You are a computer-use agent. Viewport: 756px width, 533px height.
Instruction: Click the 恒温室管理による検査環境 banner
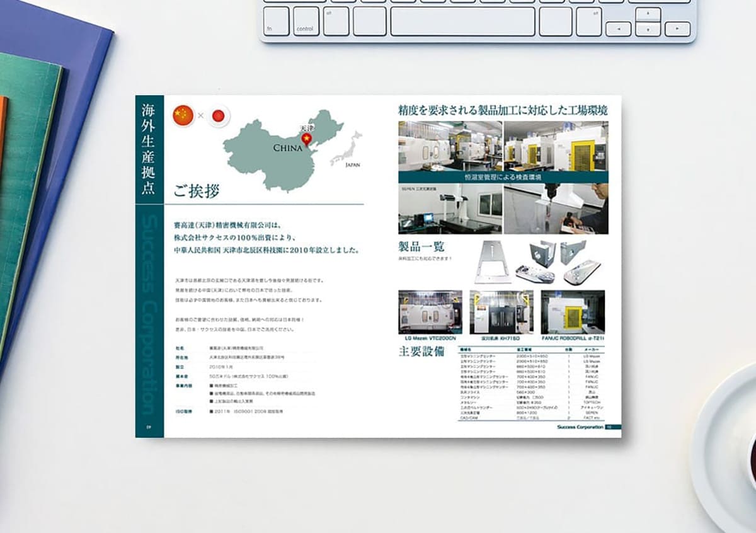coord(503,177)
